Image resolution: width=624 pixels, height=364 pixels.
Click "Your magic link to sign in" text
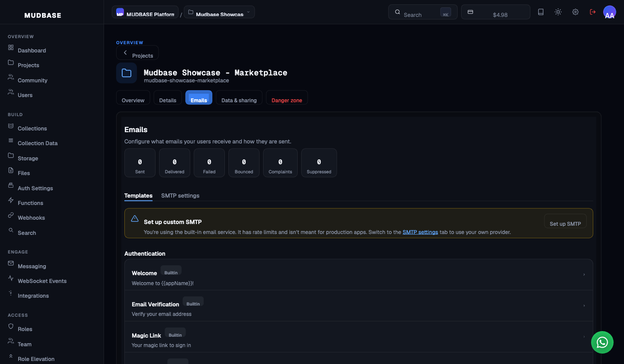pos(161,345)
